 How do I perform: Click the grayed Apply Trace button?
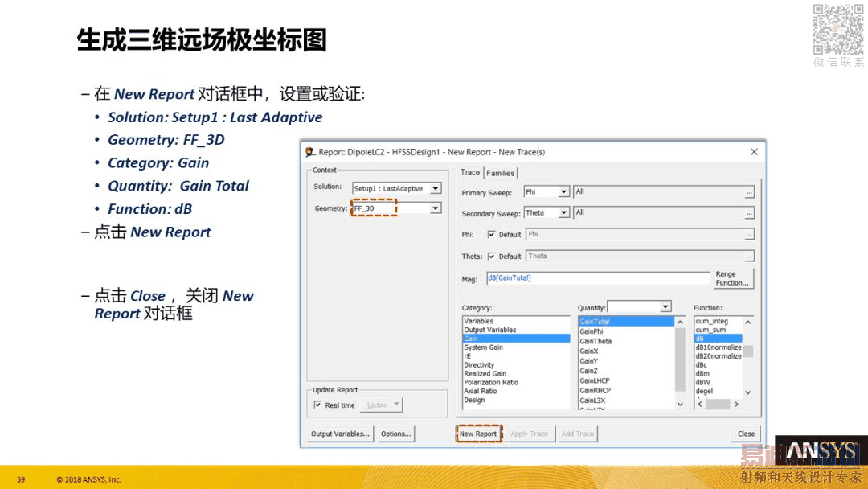[529, 434]
